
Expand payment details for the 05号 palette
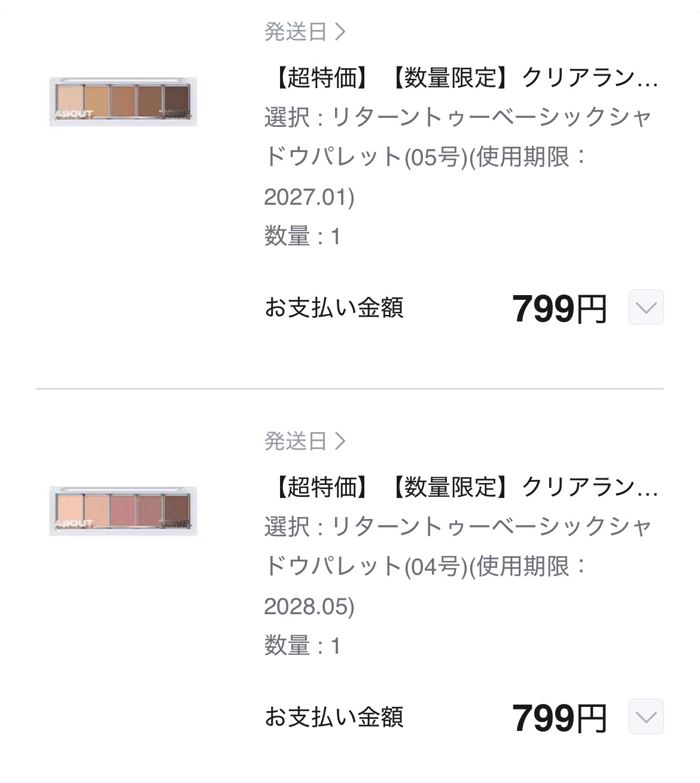click(646, 308)
